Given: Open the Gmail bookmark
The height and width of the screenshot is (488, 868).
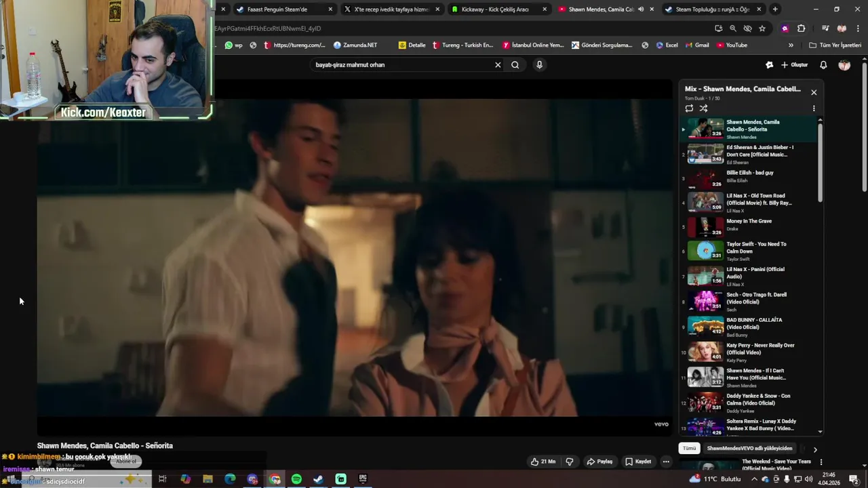Looking at the screenshot, I should pos(697,45).
